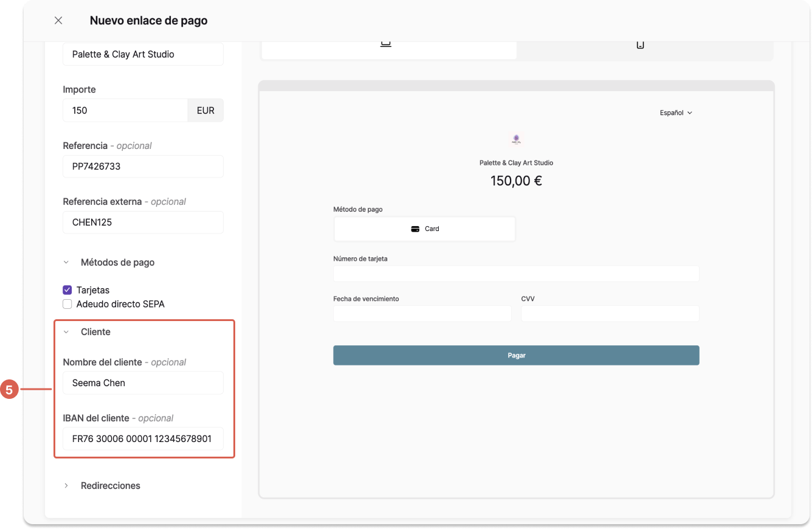
Task: Collapse the Cliente section chevron
Action: pos(66,332)
